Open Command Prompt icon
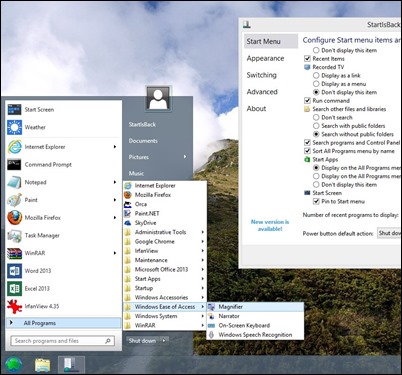402x375 pixels. tap(14, 164)
